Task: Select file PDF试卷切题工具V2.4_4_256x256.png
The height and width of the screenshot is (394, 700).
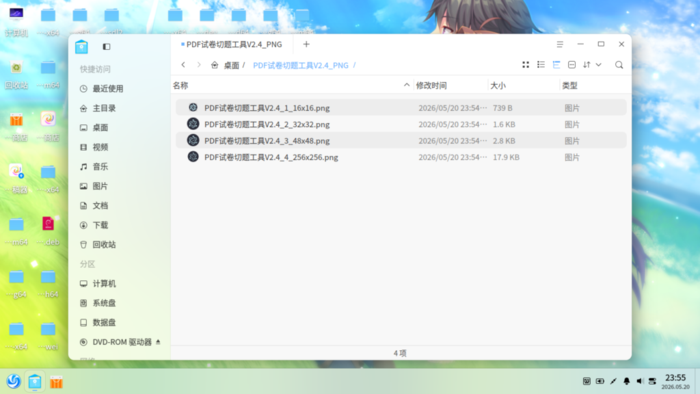Action: coord(401,157)
